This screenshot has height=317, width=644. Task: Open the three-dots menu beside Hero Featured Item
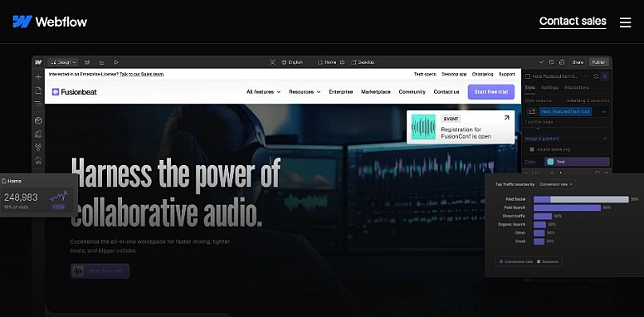[x=586, y=76]
